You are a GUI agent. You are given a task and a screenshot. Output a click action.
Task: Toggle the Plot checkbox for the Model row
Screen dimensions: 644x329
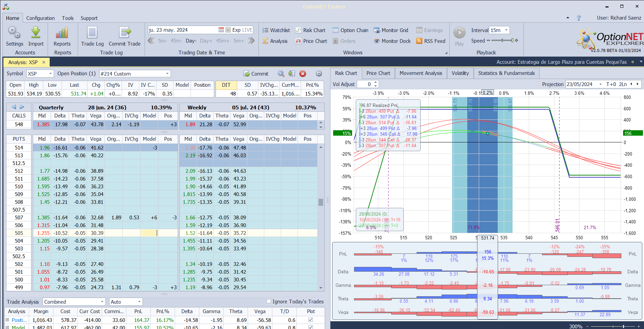tap(311, 327)
